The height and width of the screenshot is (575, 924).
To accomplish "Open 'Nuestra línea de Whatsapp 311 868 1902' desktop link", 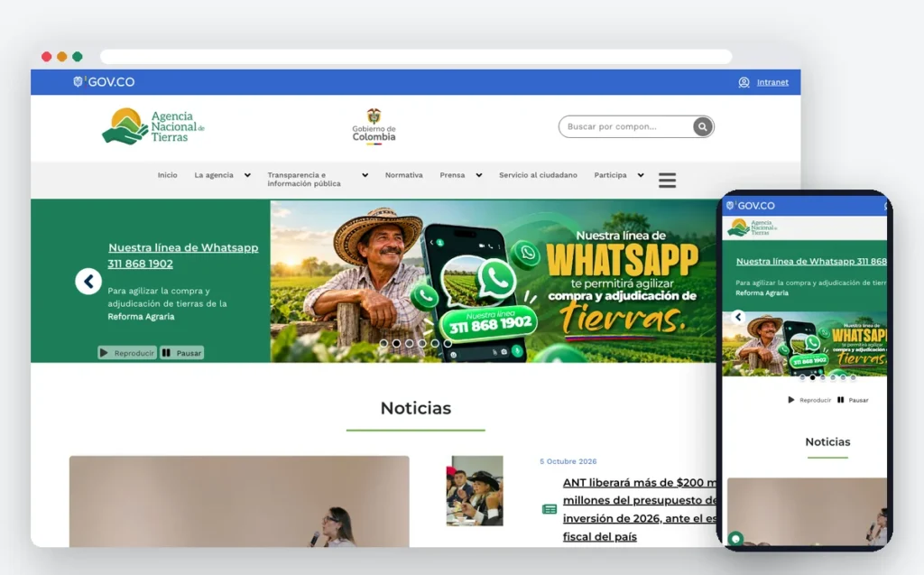I will [182, 255].
